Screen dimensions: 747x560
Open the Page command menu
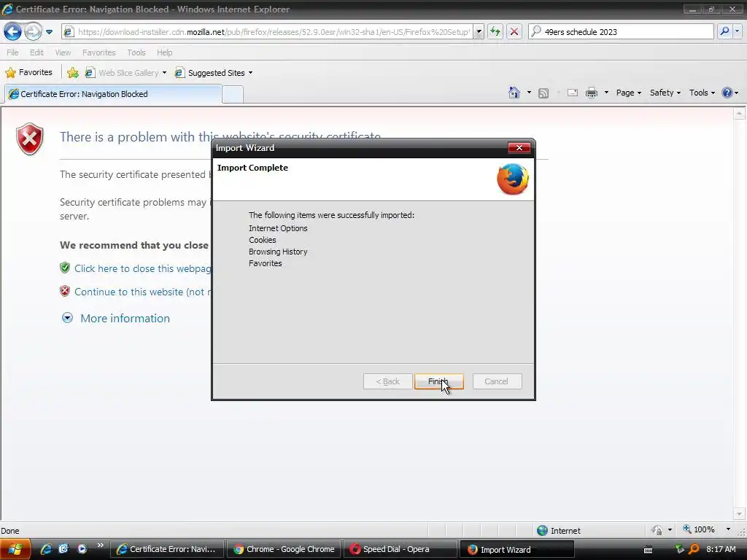[628, 93]
